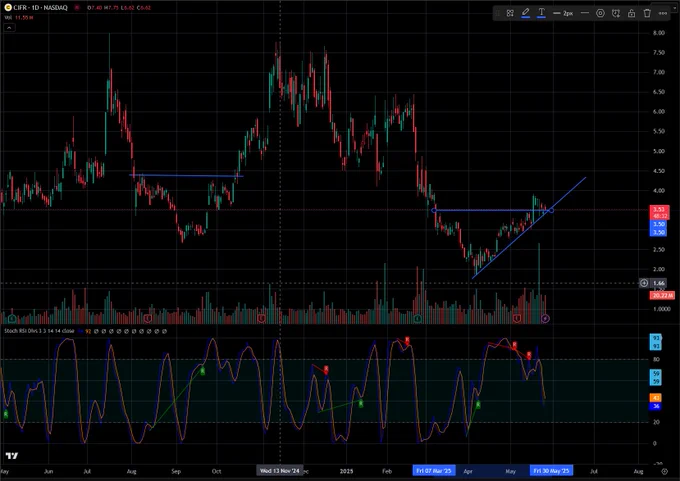Change text color with T tool
This screenshot has width=680, height=481.
[541, 13]
